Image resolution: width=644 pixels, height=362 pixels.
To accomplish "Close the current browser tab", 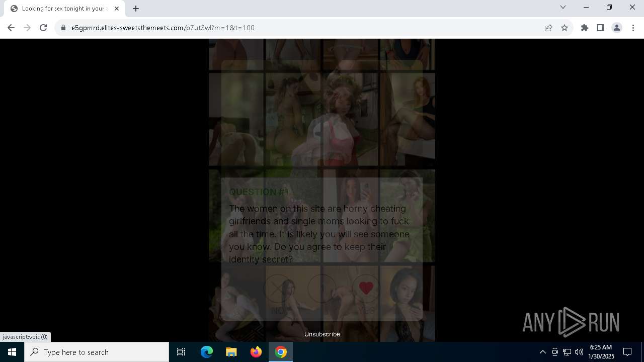I will point(117,9).
